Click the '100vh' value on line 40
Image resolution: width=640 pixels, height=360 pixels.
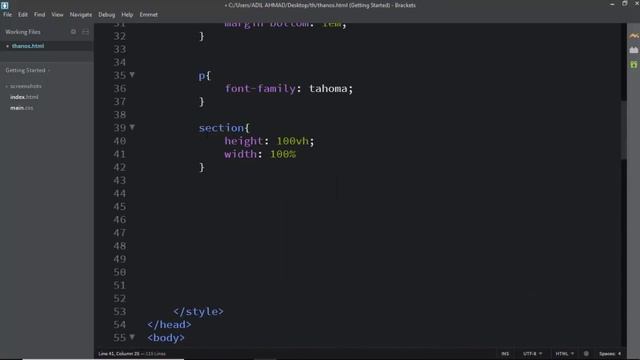click(293, 141)
